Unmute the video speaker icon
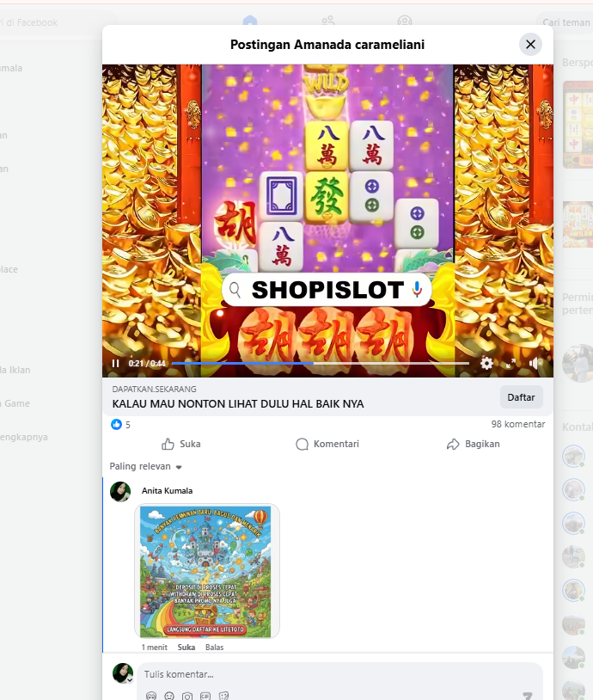Image resolution: width=593 pixels, height=700 pixels. pyautogui.click(x=535, y=364)
